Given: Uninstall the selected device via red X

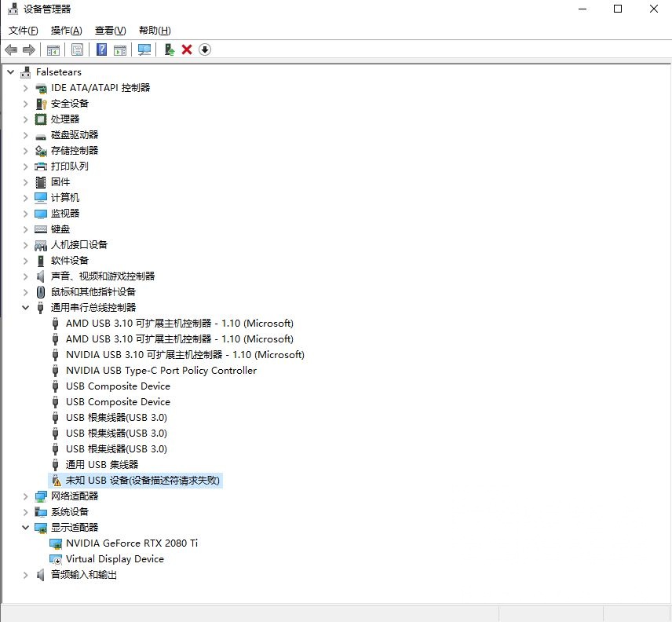Looking at the screenshot, I should tap(187, 49).
